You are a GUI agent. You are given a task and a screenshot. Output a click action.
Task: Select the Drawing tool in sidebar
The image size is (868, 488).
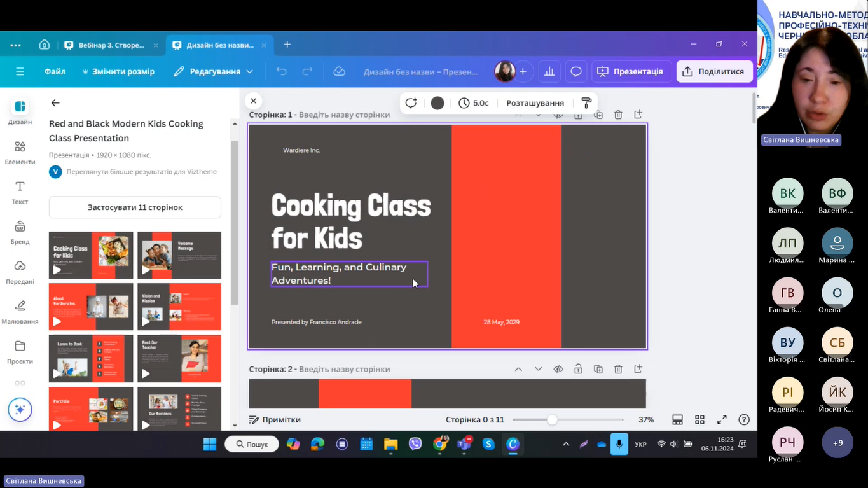pos(20,312)
